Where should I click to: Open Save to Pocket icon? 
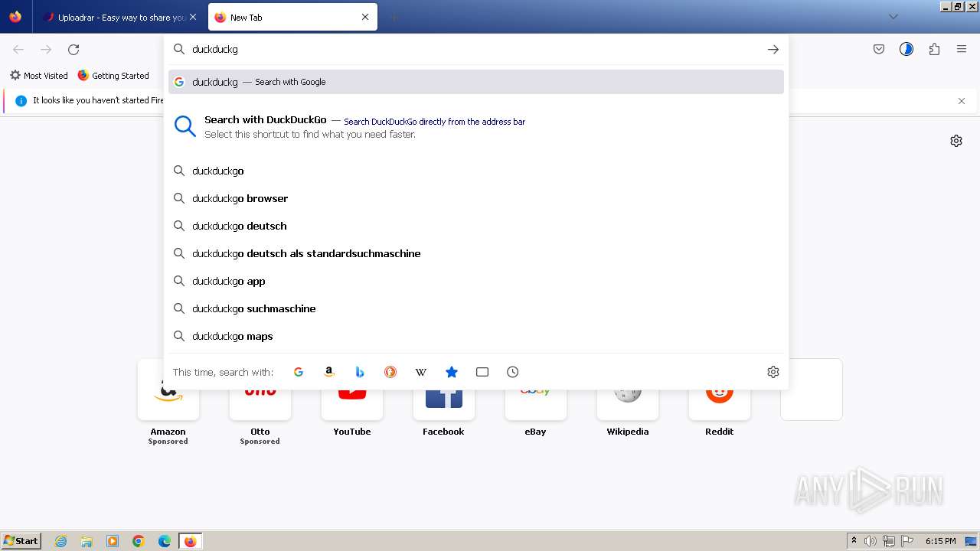[879, 50]
